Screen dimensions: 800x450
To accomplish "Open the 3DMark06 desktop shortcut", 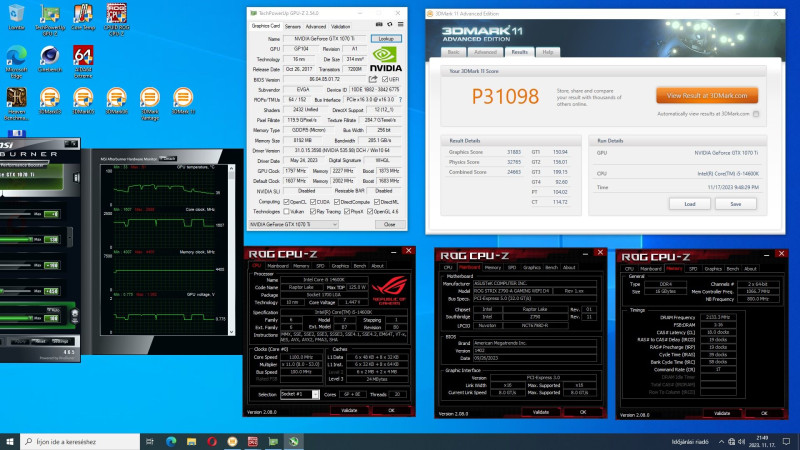I will (x=116, y=101).
